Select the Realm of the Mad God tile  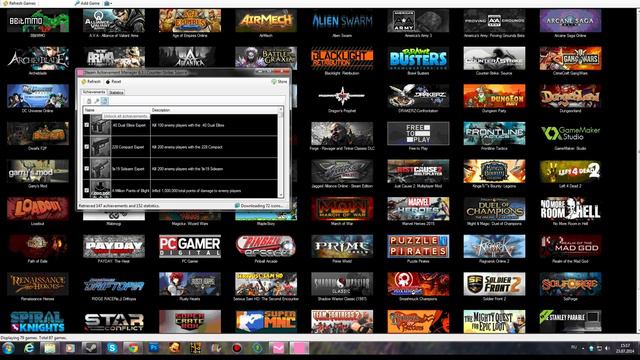570,247
